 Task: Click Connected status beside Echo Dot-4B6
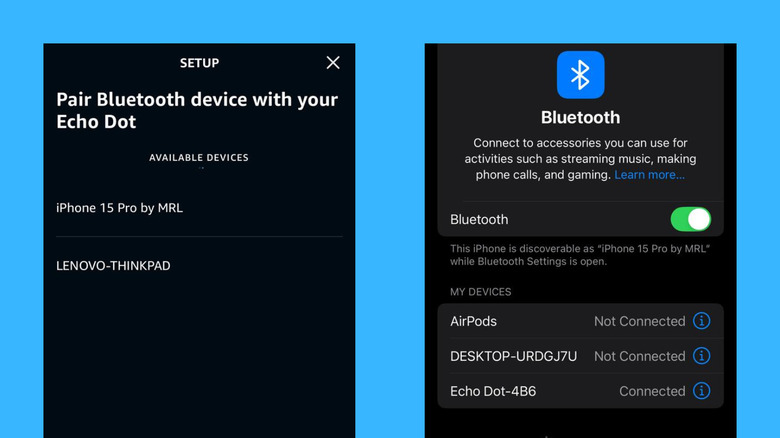[x=652, y=391]
